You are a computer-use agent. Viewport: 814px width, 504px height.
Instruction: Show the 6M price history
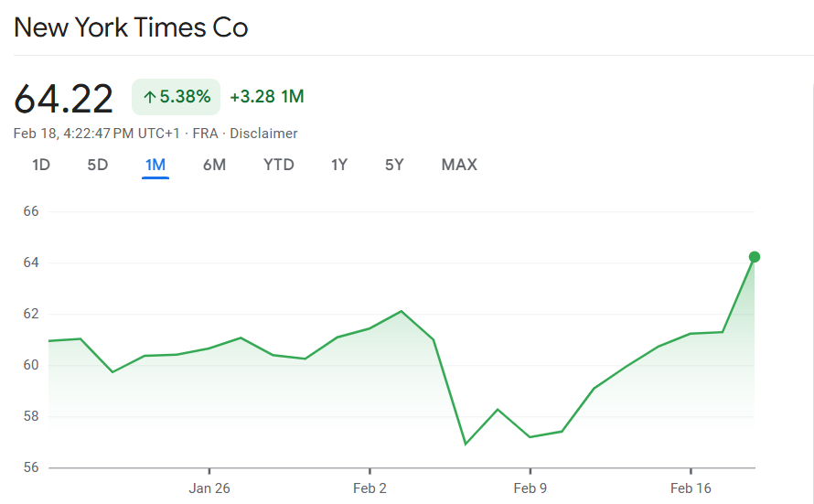214,165
